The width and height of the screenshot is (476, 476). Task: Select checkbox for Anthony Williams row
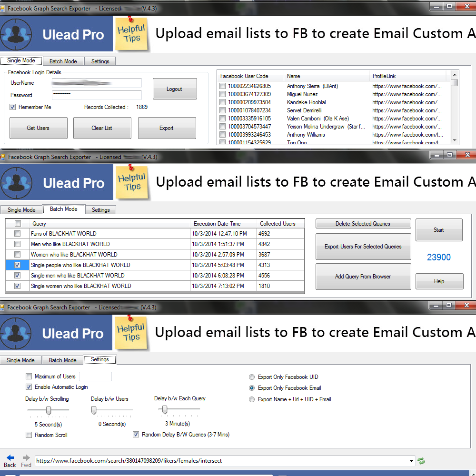pos(222,135)
